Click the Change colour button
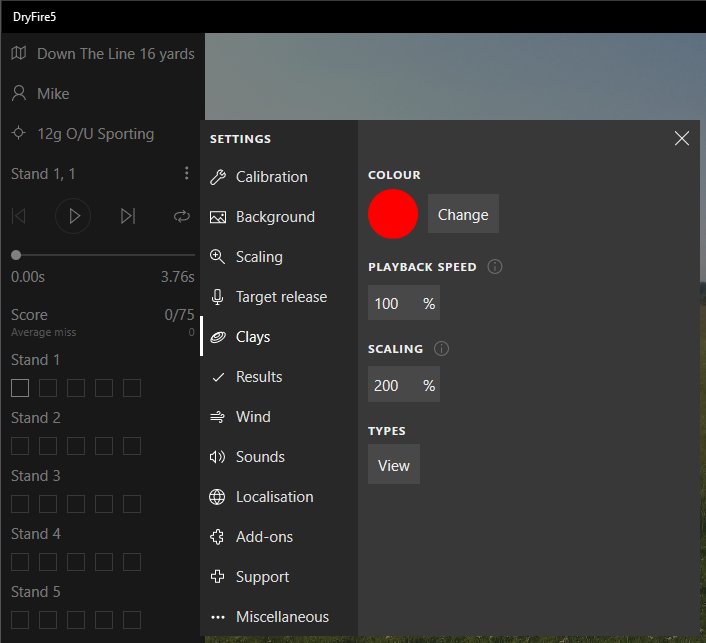 463,215
